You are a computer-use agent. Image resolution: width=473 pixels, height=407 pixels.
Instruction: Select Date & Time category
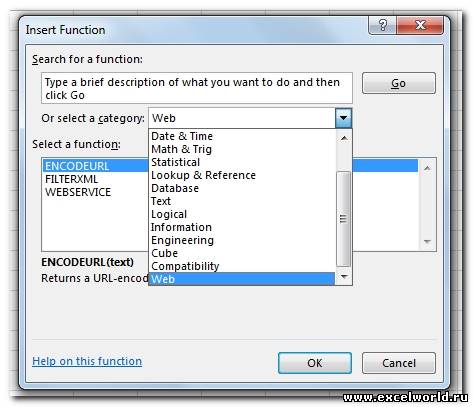[242, 136]
